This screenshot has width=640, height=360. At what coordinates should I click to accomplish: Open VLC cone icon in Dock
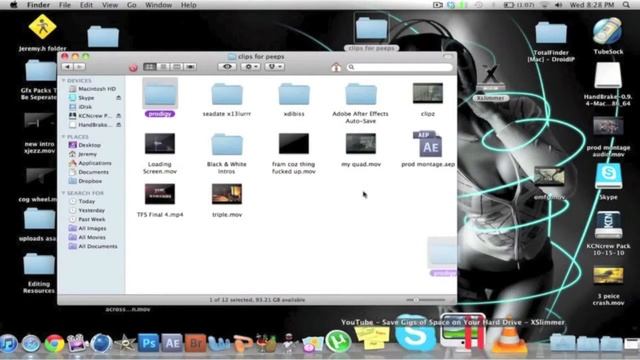click(x=508, y=336)
